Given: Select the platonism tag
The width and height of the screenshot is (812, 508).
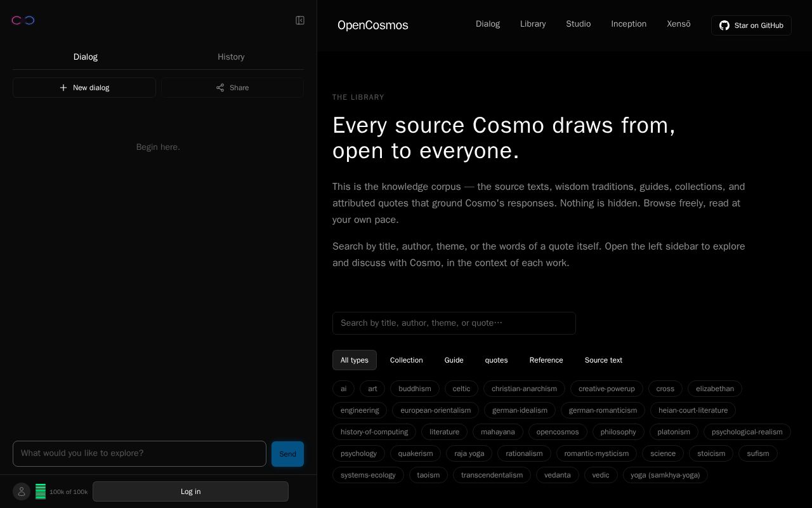Looking at the screenshot, I should 674,432.
